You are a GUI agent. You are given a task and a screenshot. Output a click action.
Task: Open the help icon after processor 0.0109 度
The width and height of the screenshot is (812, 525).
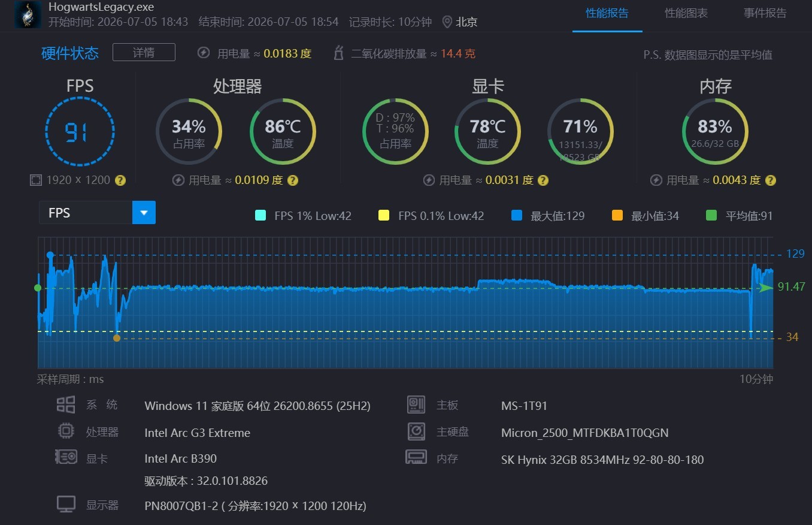click(x=293, y=180)
